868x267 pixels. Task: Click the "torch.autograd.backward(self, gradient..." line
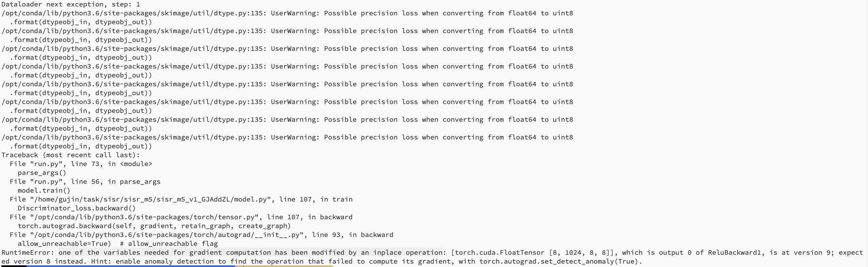point(154,226)
